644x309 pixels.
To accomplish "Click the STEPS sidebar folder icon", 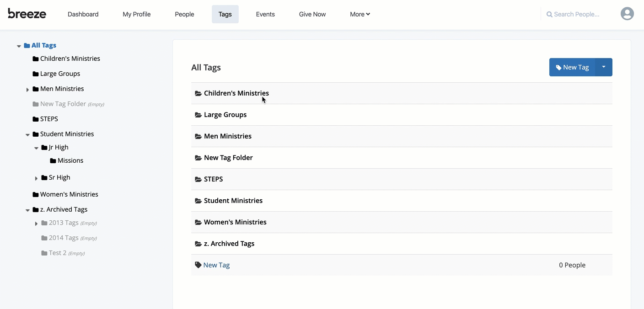I will coord(36,119).
